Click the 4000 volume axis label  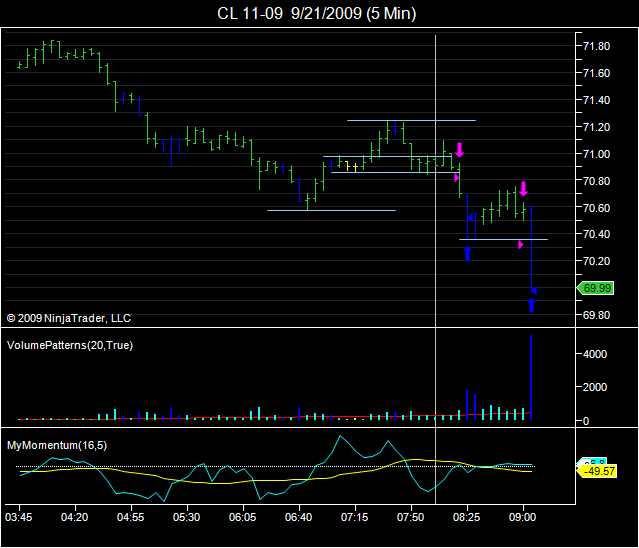[595, 354]
